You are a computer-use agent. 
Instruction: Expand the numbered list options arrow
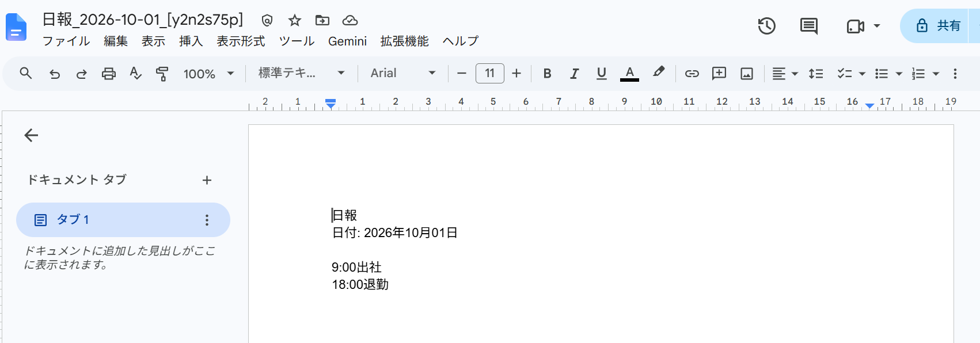click(x=936, y=74)
